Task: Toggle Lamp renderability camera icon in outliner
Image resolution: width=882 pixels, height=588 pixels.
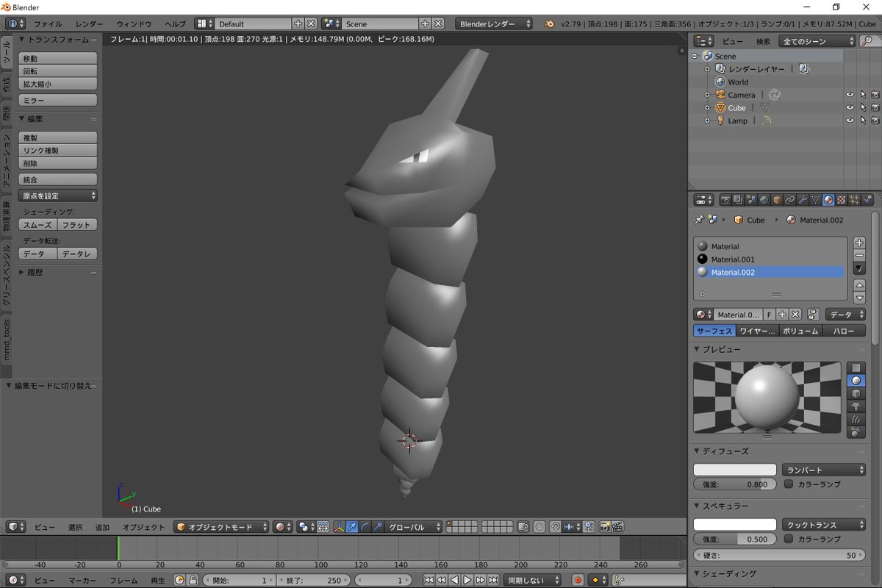Action: [x=875, y=121]
